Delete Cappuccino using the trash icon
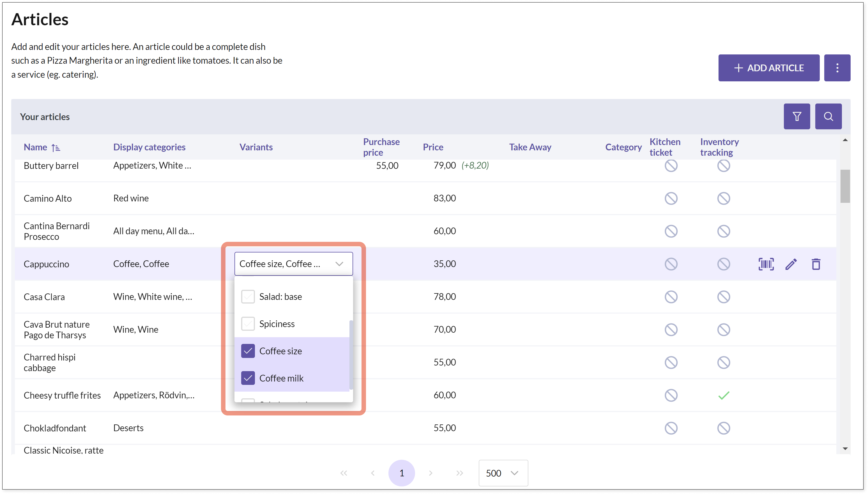868x494 pixels. pyautogui.click(x=816, y=264)
